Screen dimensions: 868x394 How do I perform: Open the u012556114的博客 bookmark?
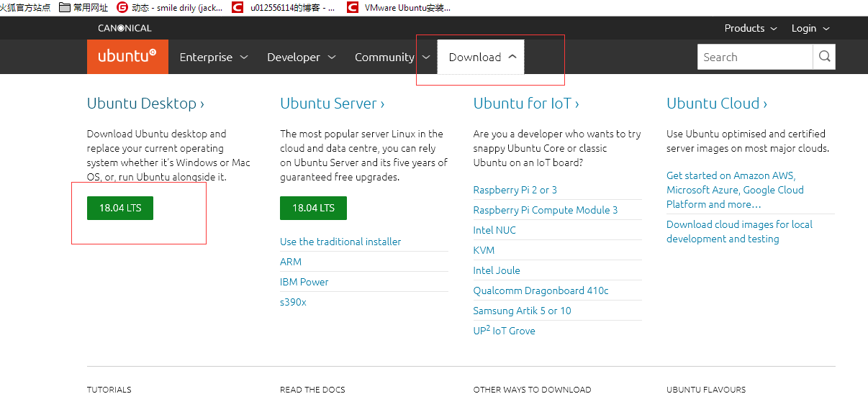pos(284,8)
